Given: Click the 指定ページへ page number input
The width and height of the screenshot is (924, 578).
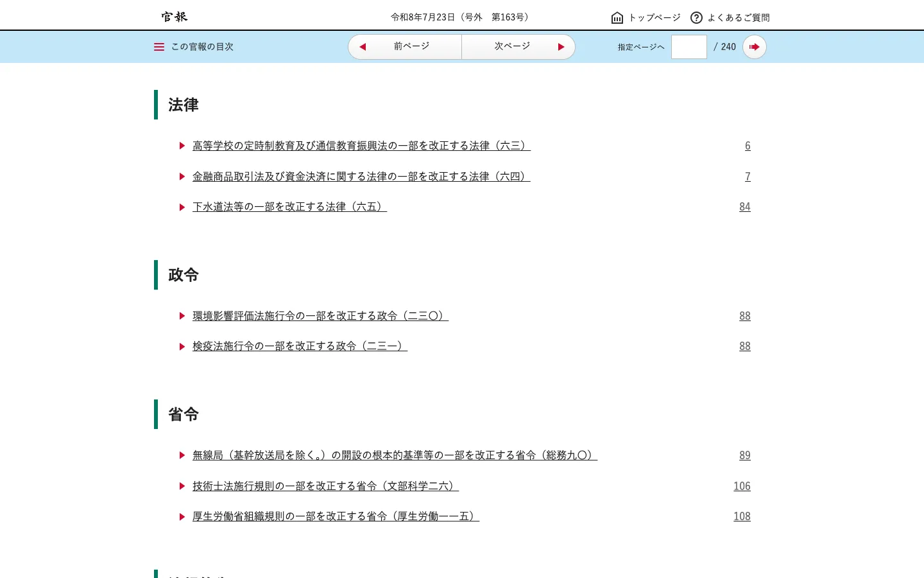Looking at the screenshot, I should point(689,47).
